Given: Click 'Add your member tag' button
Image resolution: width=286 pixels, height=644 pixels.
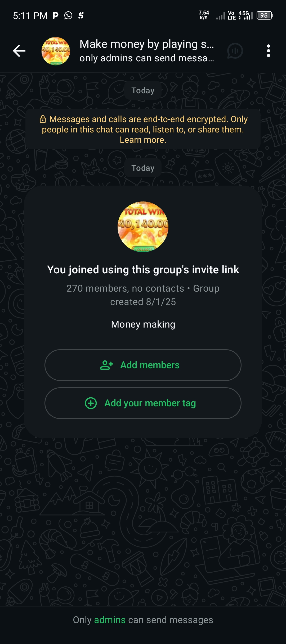Looking at the screenshot, I should pos(143,403).
